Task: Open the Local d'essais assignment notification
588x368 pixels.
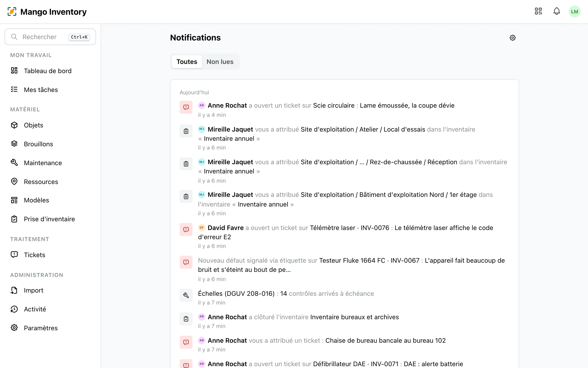Action: click(x=344, y=138)
